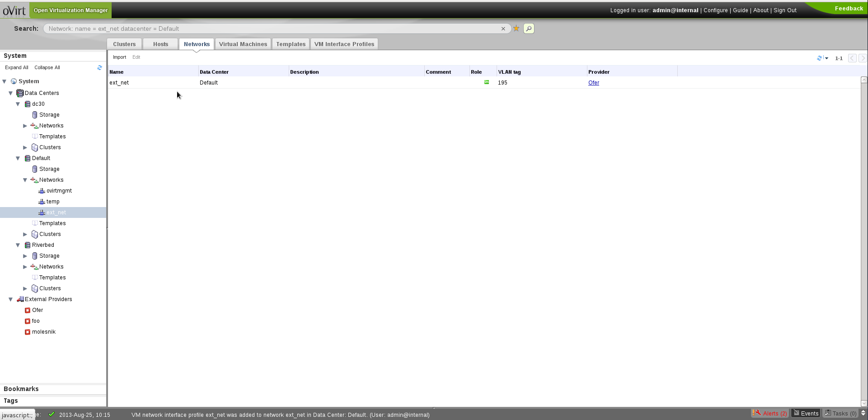Select the Ofer external provider icon
868x420 pixels.
tap(28, 310)
